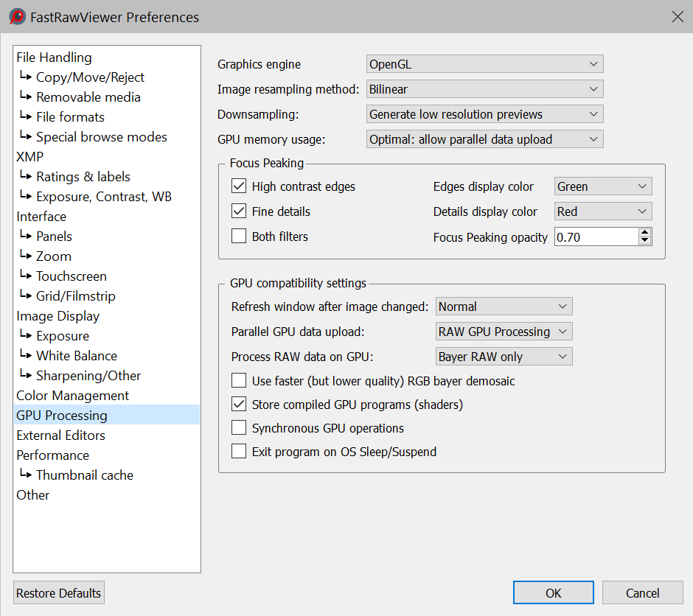Enable the Both filters checkbox
The height and width of the screenshot is (616, 693).
[239, 237]
